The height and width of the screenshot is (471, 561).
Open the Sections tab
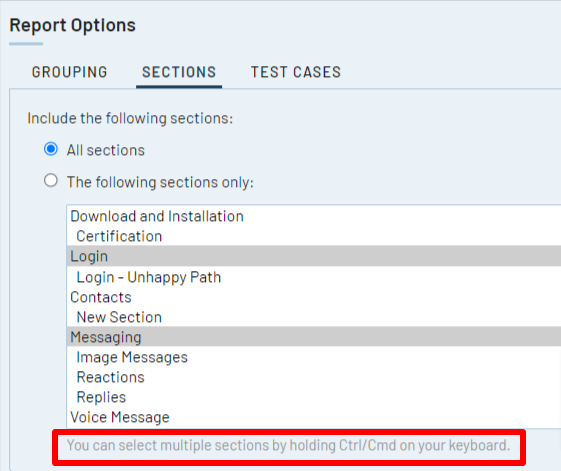pyautogui.click(x=179, y=72)
